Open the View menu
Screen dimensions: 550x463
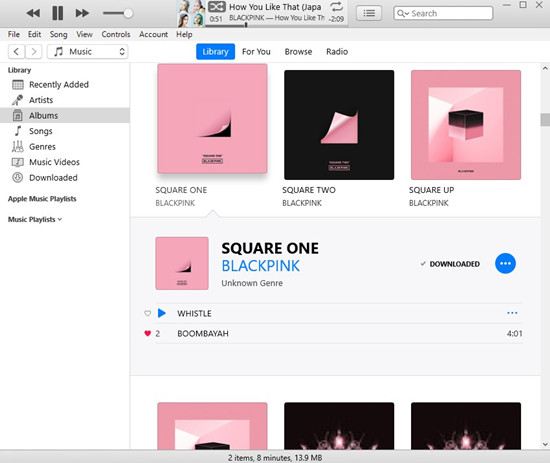[x=85, y=34]
